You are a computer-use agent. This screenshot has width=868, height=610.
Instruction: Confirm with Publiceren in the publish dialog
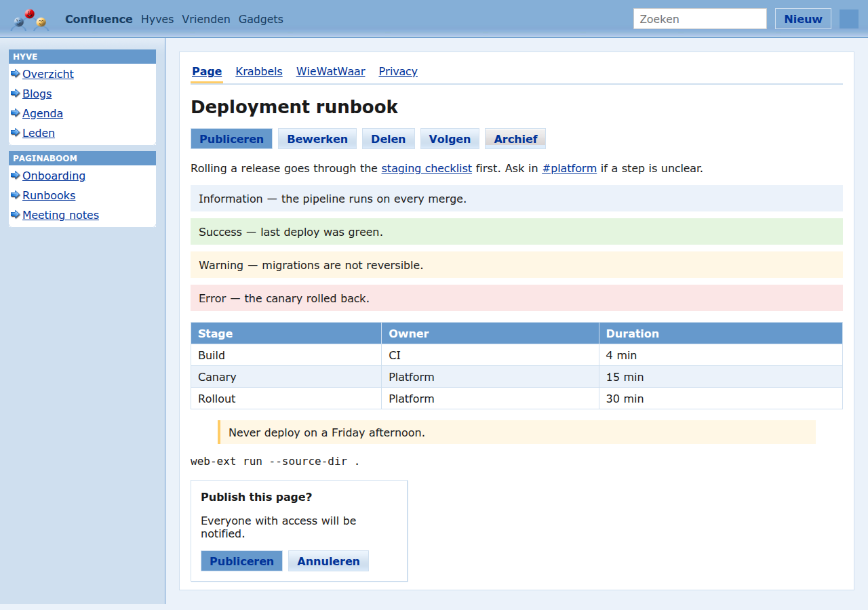tap(241, 561)
